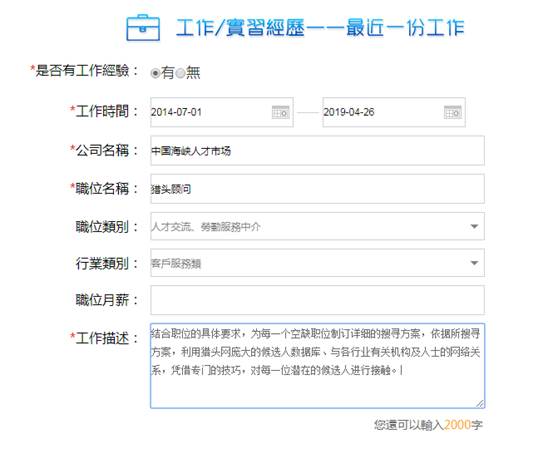Open the start date calendar icon

click(x=281, y=112)
